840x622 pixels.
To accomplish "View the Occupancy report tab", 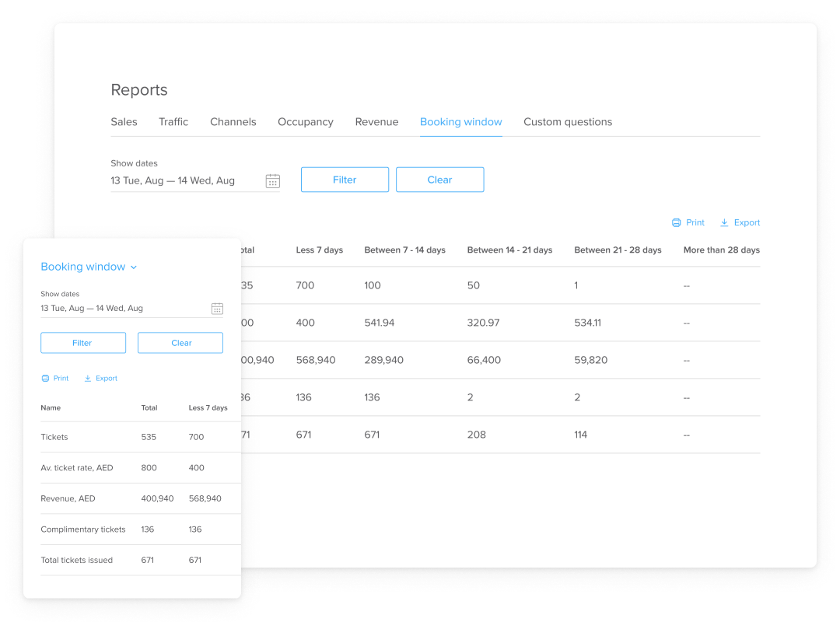I will (x=305, y=122).
